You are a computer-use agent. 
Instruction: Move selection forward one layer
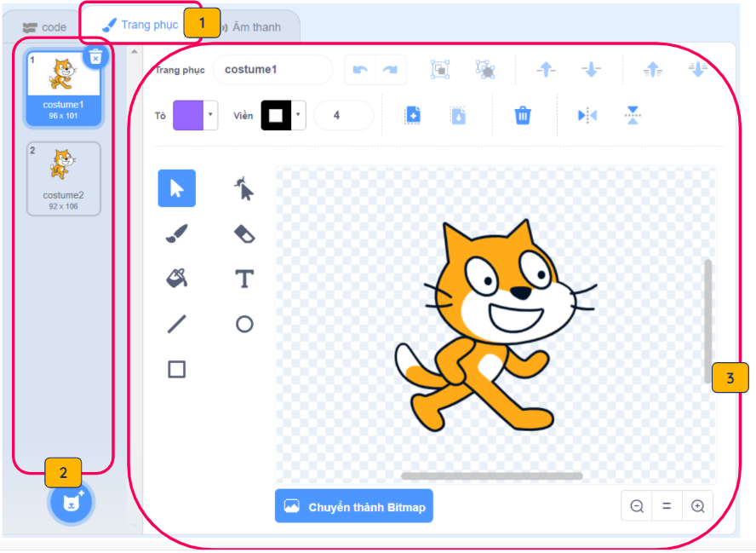(546, 70)
